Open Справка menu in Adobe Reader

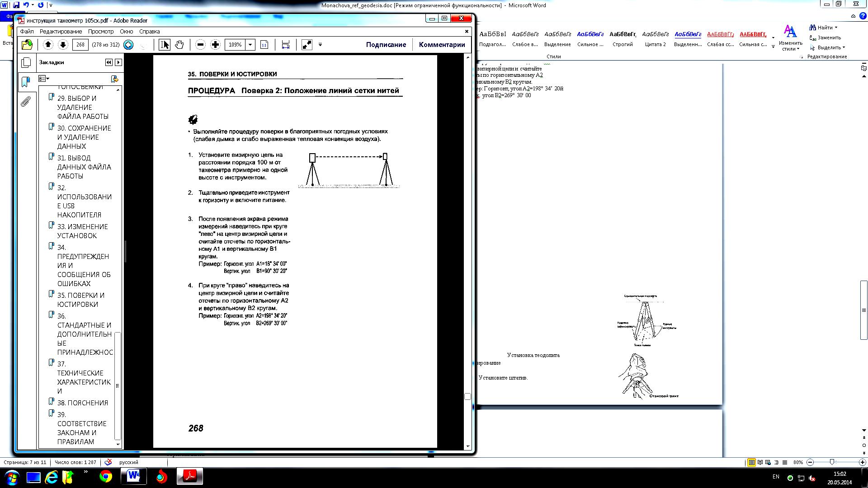click(x=149, y=32)
